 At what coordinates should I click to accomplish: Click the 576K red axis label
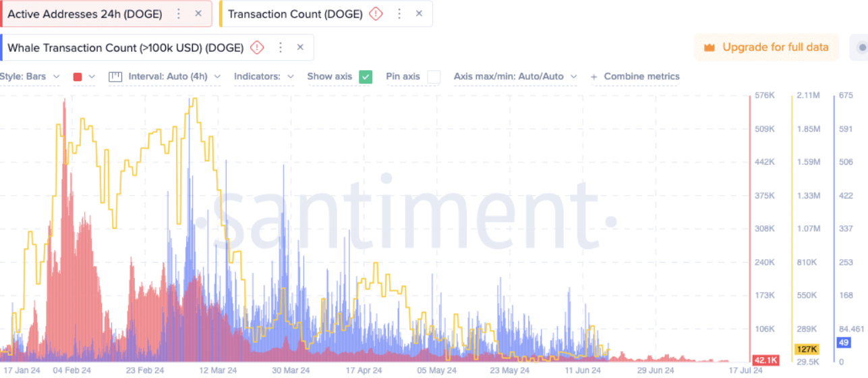tap(765, 95)
